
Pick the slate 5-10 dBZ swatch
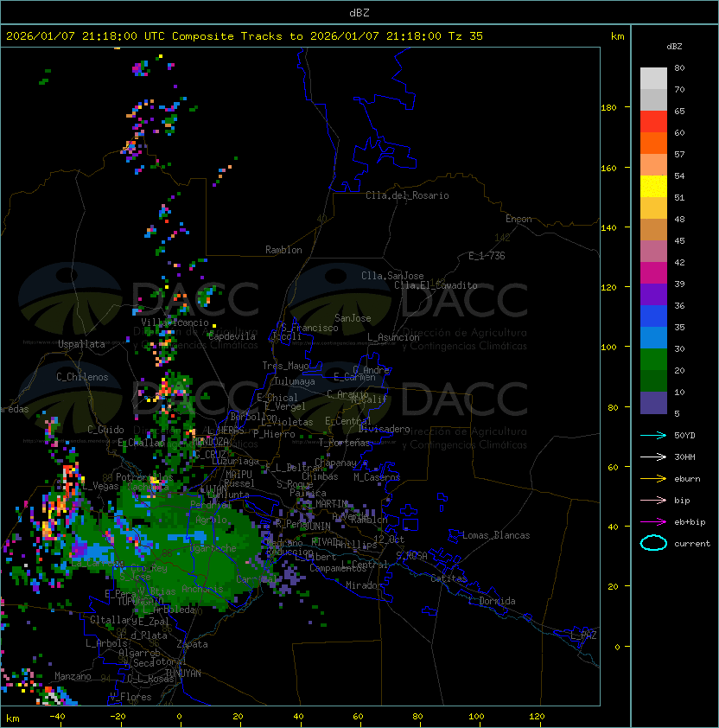(653, 403)
